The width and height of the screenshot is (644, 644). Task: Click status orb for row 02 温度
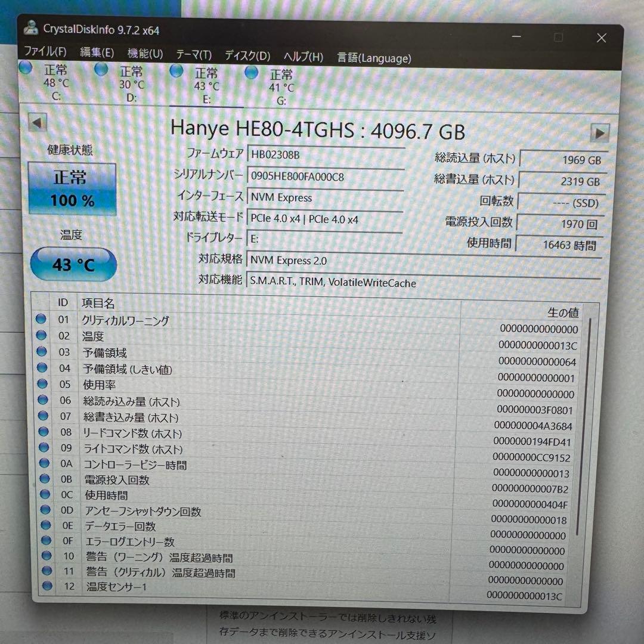point(42,335)
